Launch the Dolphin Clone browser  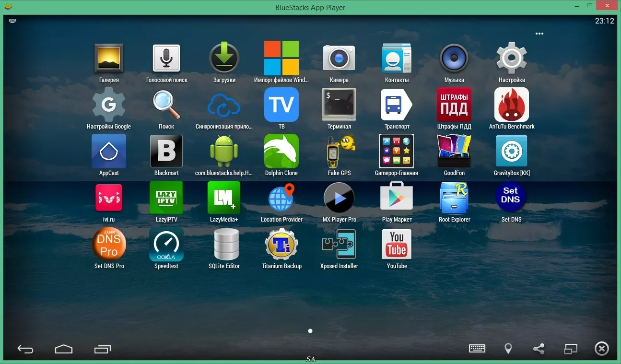pos(281,151)
